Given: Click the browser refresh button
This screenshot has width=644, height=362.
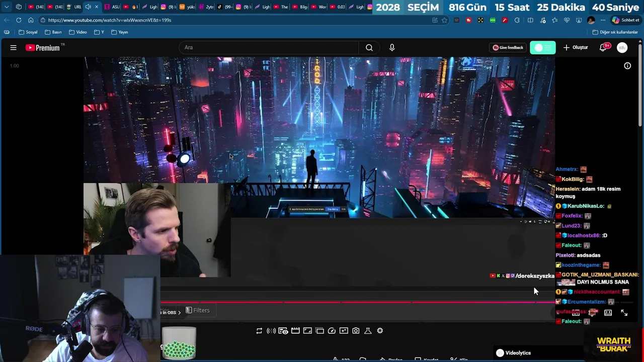Looking at the screenshot, I should [x=19, y=20].
